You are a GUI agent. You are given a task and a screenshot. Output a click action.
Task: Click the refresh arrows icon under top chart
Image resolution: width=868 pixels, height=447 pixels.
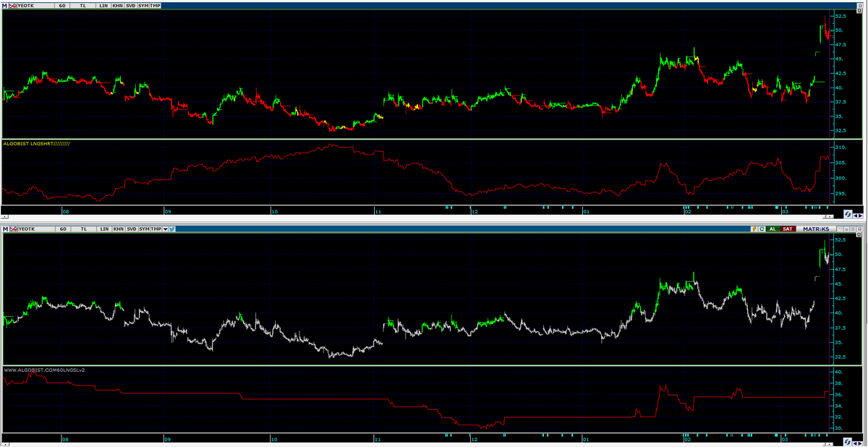[x=848, y=215]
